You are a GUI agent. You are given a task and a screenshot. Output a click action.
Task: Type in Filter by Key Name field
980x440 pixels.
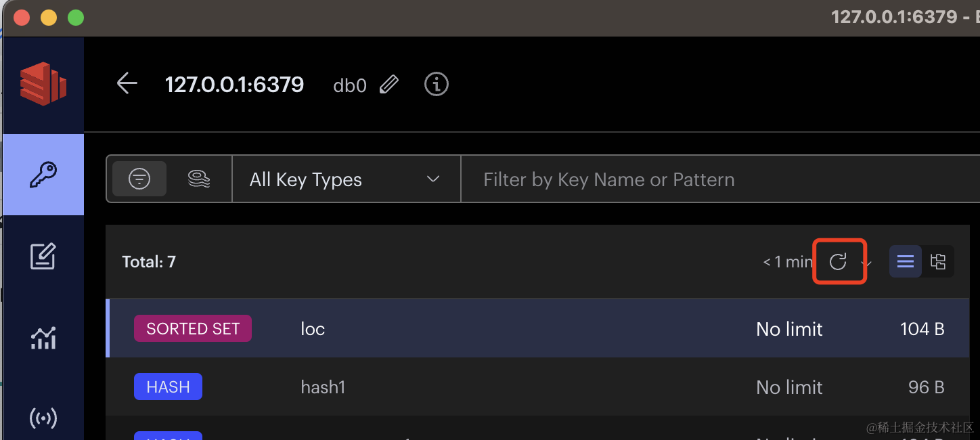[717, 179]
